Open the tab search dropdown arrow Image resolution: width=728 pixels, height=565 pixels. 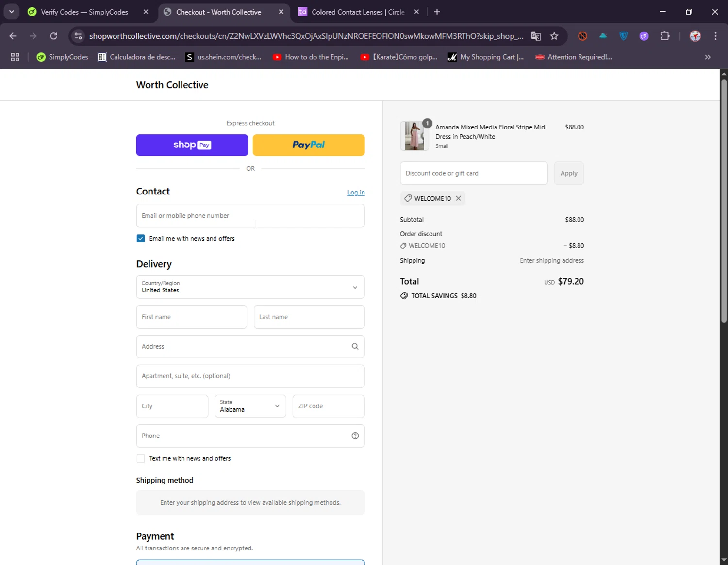11,12
